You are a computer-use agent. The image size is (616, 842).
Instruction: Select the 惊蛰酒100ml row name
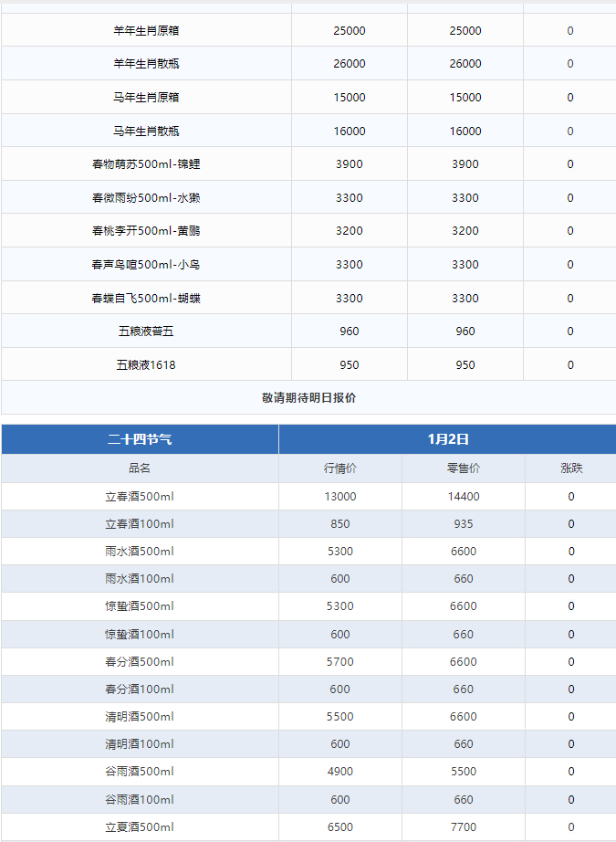coord(140,634)
